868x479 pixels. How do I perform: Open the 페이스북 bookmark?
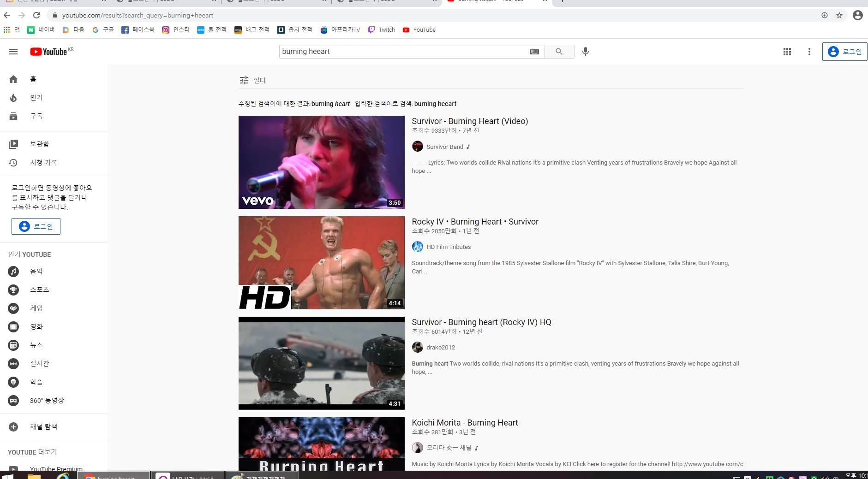[138, 30]
